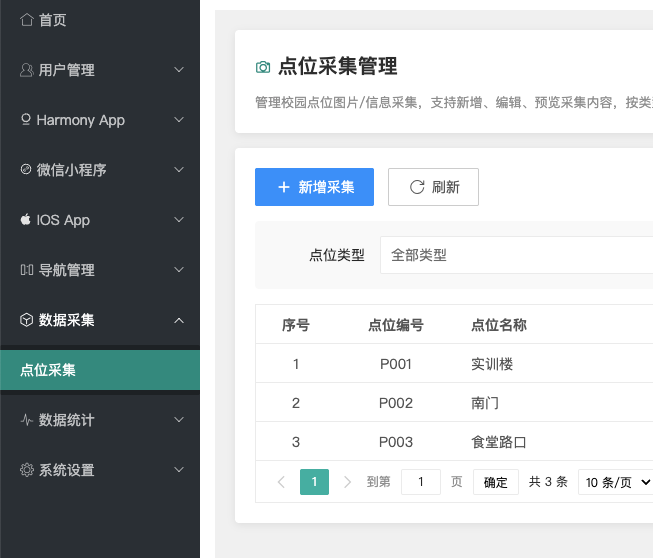
Task: Click the home icon beside 首页
Action: click(x=27, y=20)
